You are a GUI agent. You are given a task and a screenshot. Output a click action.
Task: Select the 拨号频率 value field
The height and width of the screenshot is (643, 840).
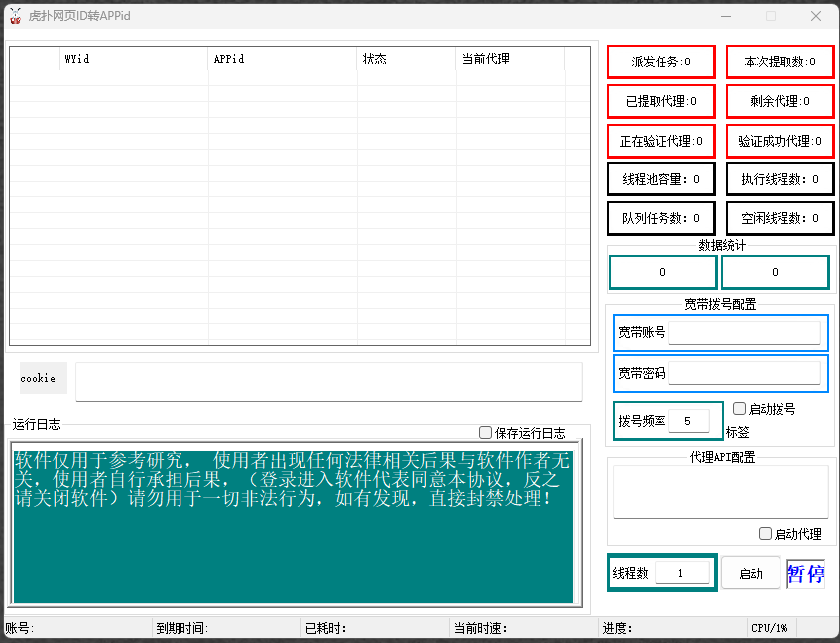688,421
